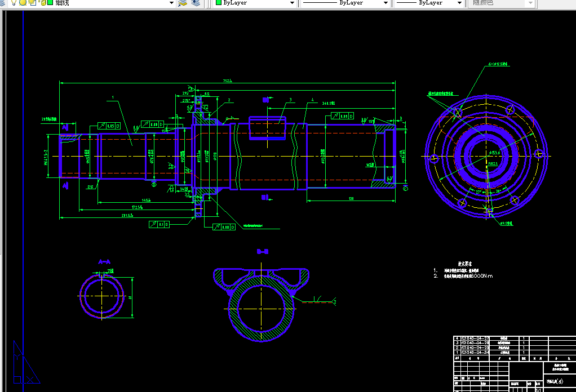
Task: Select parts list cell YC1040-04-28
Action: coord(475,343)
